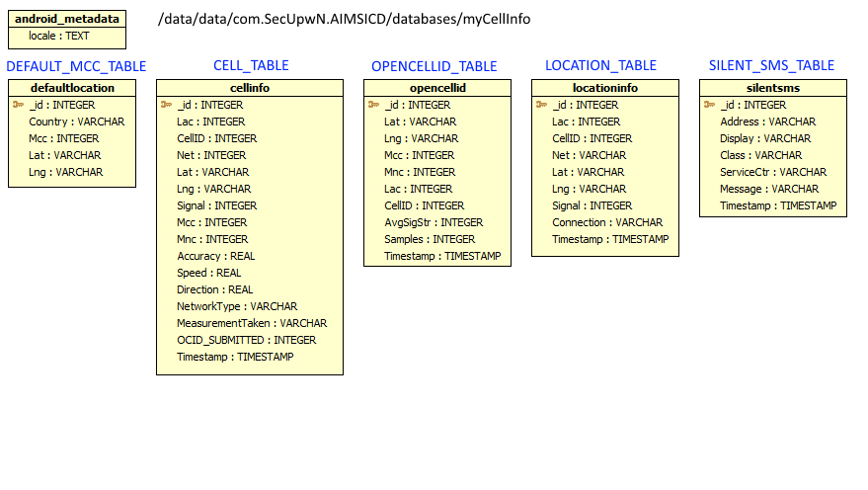868x490 pixels.
Task: Select 'Mcc : INTEGER' in opencellid
Action: coord(419,155)
